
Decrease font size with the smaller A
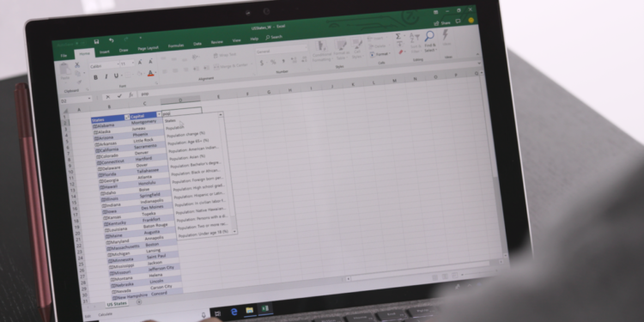coord(150,61)
